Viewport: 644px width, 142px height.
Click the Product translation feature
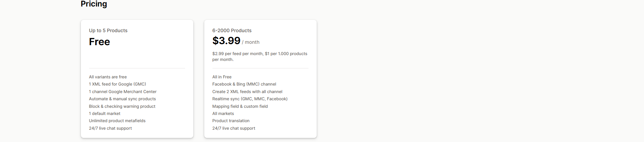coord(231,121)
